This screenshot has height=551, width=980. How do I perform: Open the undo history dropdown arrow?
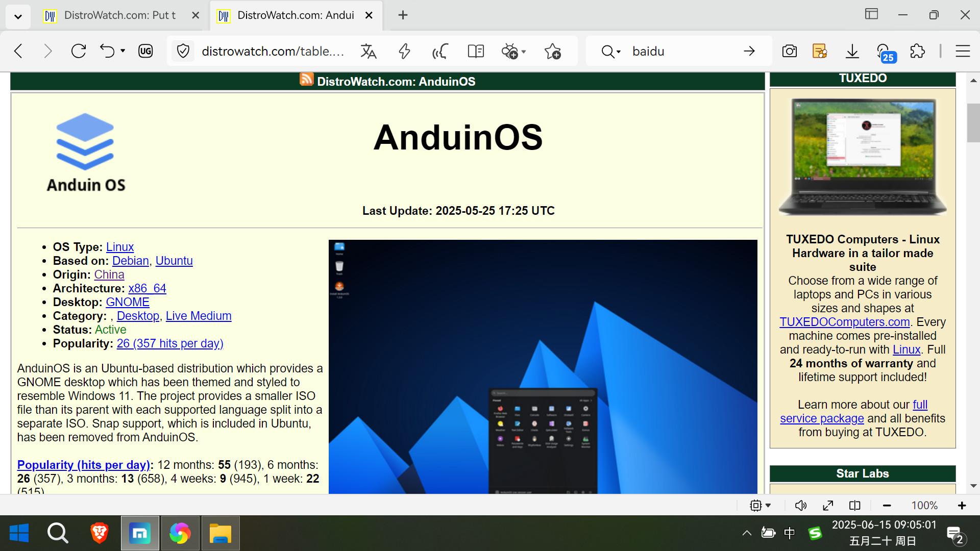click(x=123, y=51)
